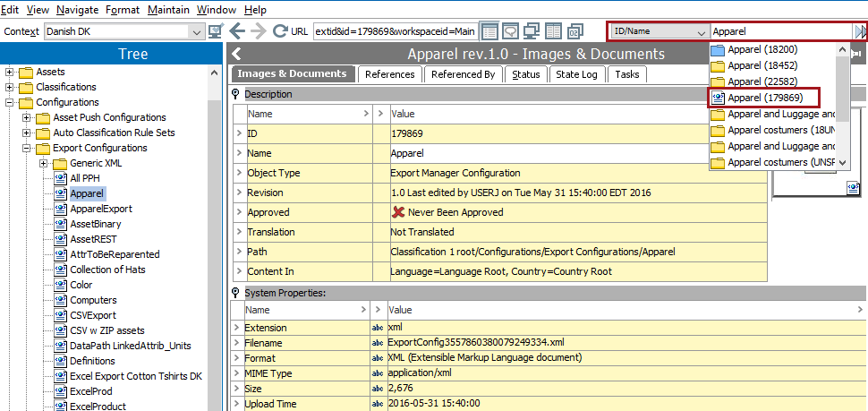
Task: Collapse the panel using title bar chevron
Action: click(x=235, y=55)
